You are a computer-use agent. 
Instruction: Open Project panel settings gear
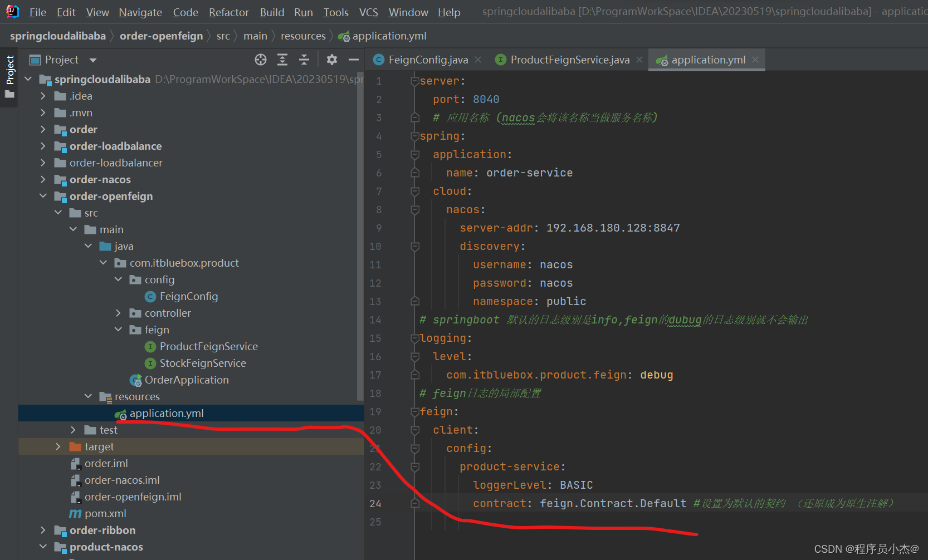[x=332, y=60]
